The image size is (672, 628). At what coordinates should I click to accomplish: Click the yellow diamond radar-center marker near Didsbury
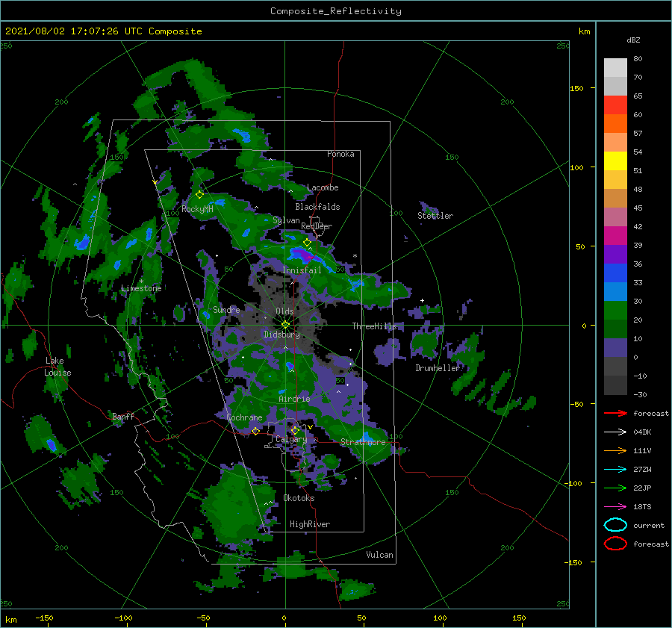(x=285, y=325)
